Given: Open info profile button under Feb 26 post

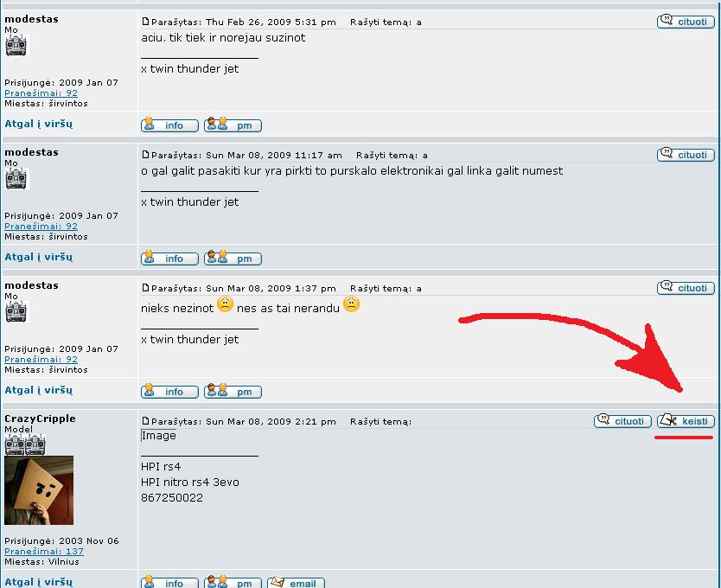Looking at the screenshot, I should point(169,125).
